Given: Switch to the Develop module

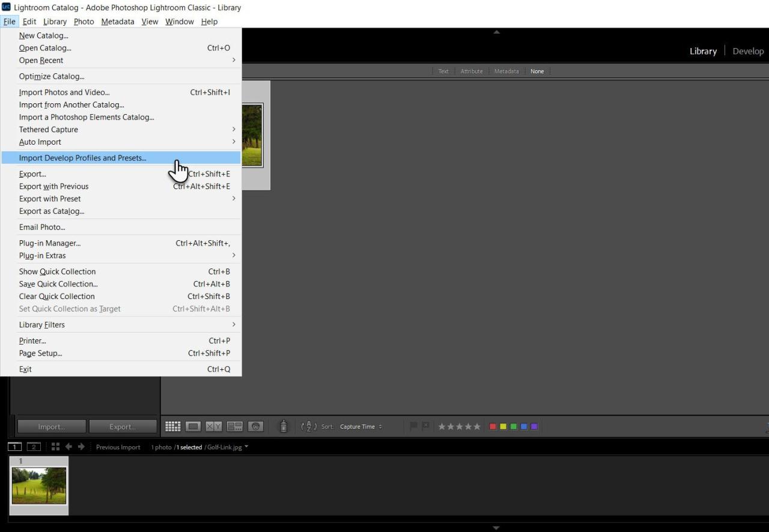Looking at the screenshot, I should click(x=748, y=51).
